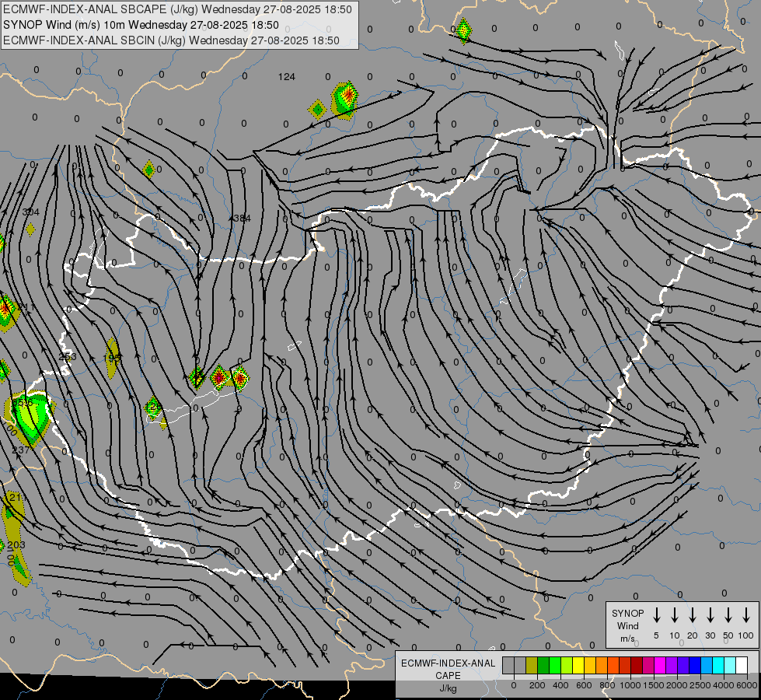Screen dimensions: 761x700
Task: Click the 2000 label on CAPE scale
Action: coord(677,685)
